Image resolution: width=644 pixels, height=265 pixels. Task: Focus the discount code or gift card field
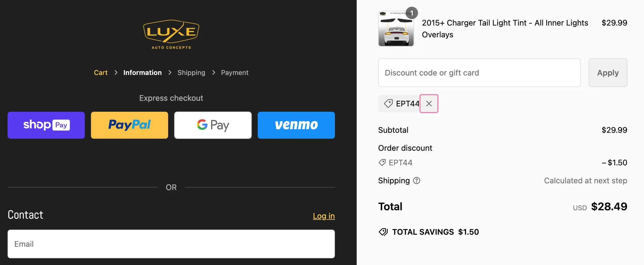coord(479,73)
